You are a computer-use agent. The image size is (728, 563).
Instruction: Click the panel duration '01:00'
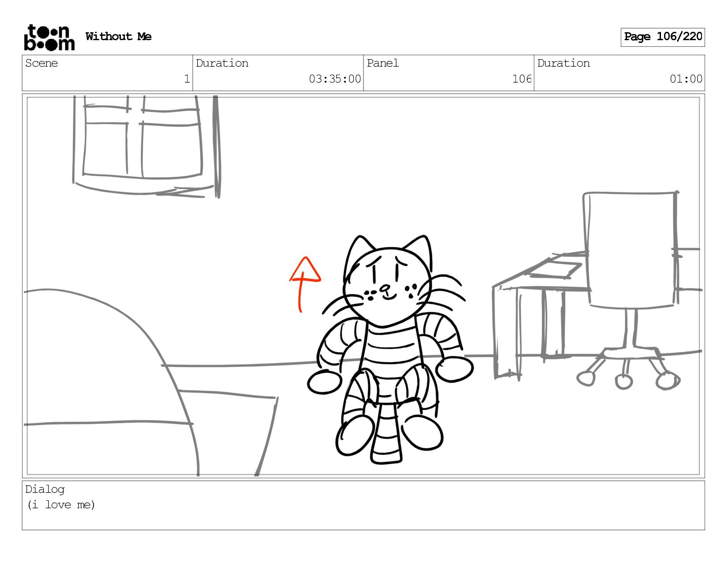(x=686, y=79)
